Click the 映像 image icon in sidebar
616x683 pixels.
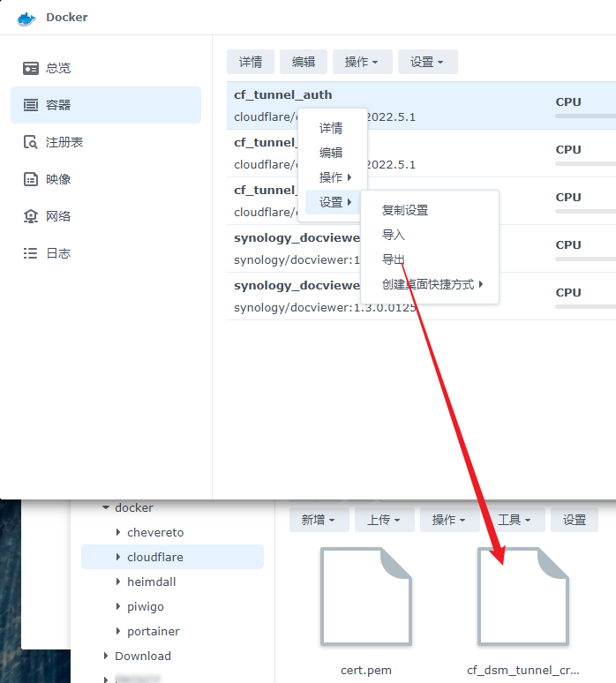(x=31, y=179)
